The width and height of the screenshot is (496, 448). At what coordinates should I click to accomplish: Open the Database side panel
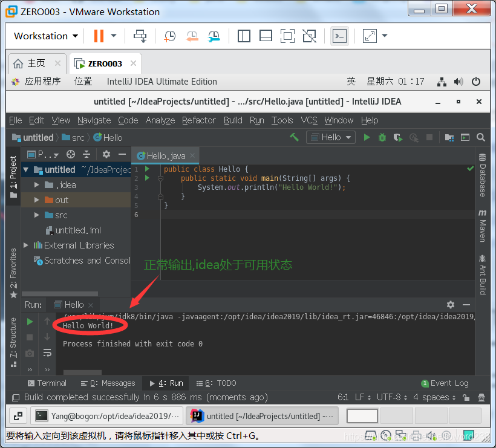pos(483,175)
